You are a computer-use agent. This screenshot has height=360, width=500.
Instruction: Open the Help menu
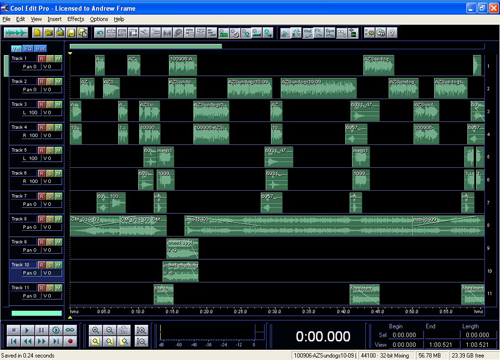[x=119, y=19]
